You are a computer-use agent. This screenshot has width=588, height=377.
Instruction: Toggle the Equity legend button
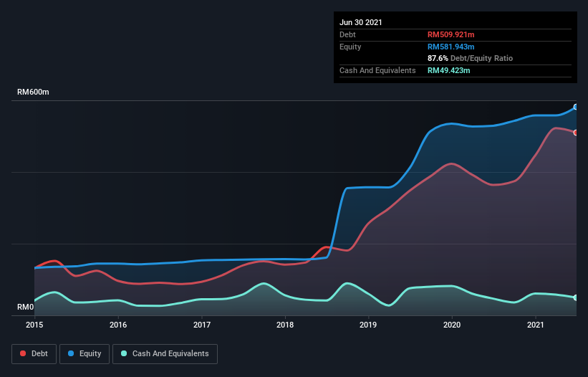point(85,354)
